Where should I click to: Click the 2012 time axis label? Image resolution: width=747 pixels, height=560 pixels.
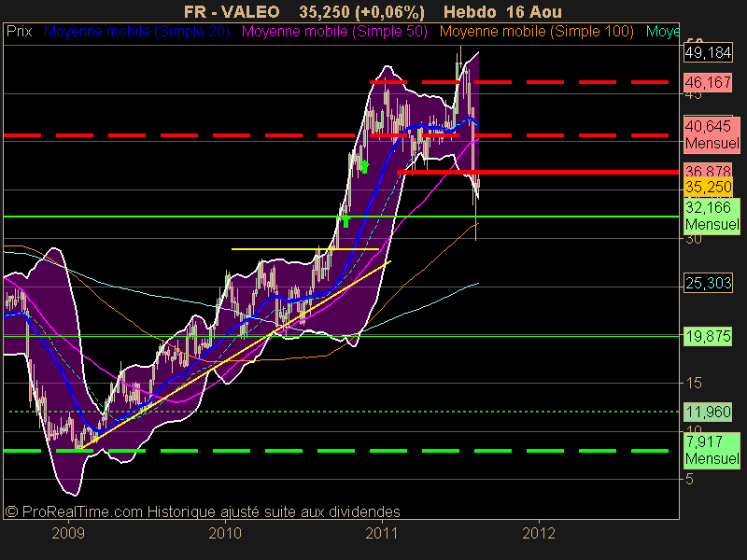click(539, 533)
